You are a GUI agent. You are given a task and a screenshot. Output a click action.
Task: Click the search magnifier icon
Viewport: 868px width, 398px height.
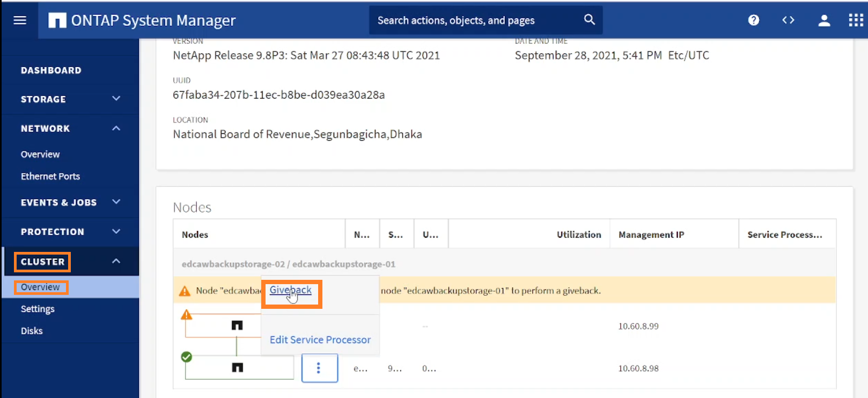(590, 20)
